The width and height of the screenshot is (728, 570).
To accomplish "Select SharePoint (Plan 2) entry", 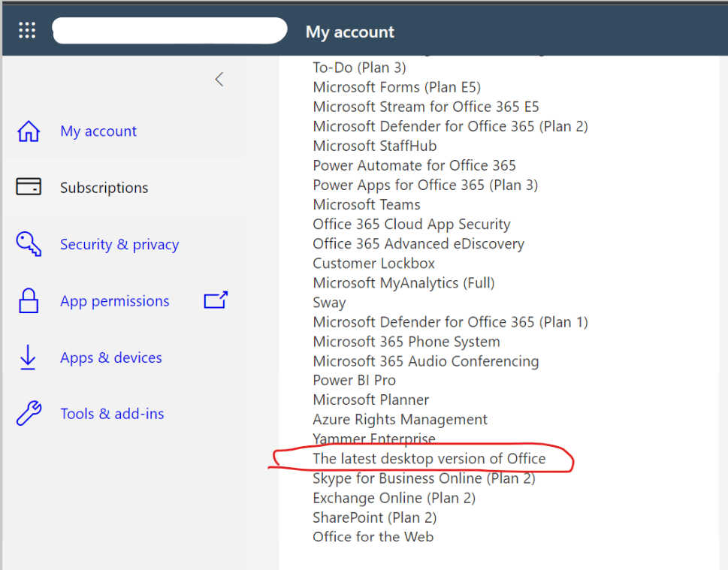I will click(x=374, y=517).
